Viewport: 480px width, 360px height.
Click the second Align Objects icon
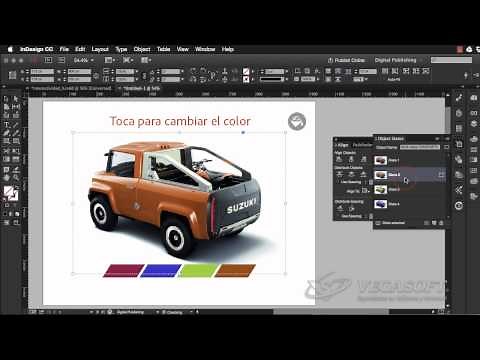(x=351, y=159)
